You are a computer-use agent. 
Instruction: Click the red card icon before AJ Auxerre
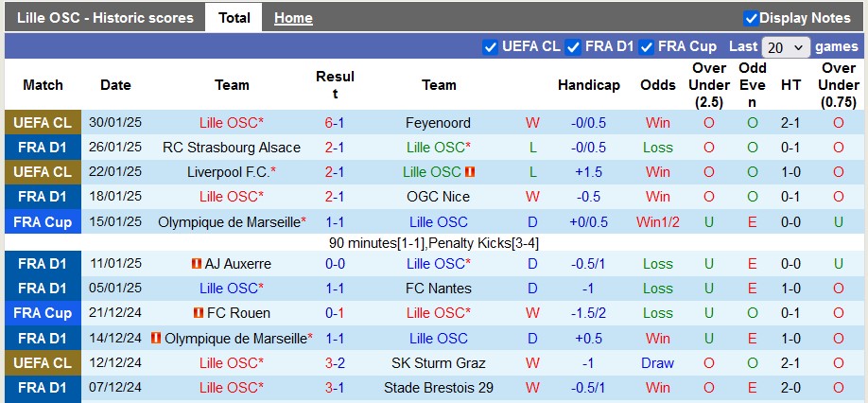click(x=198, y=264)
